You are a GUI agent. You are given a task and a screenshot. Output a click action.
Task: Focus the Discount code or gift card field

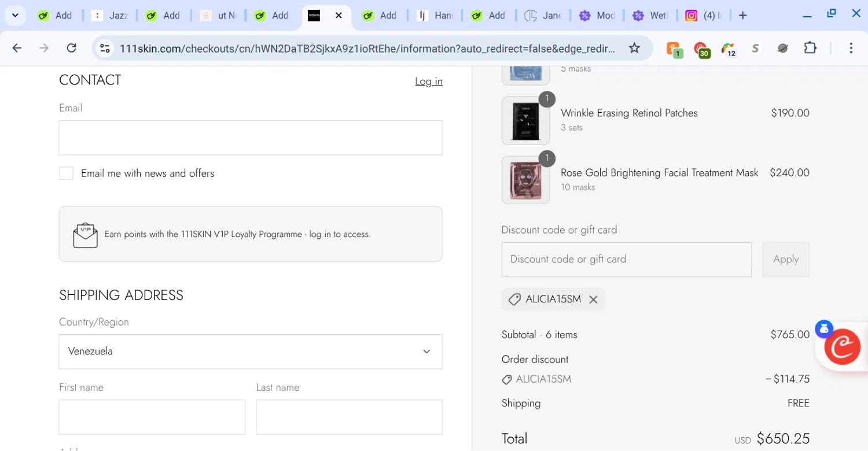pyautogui.click(x=627, y=260)
